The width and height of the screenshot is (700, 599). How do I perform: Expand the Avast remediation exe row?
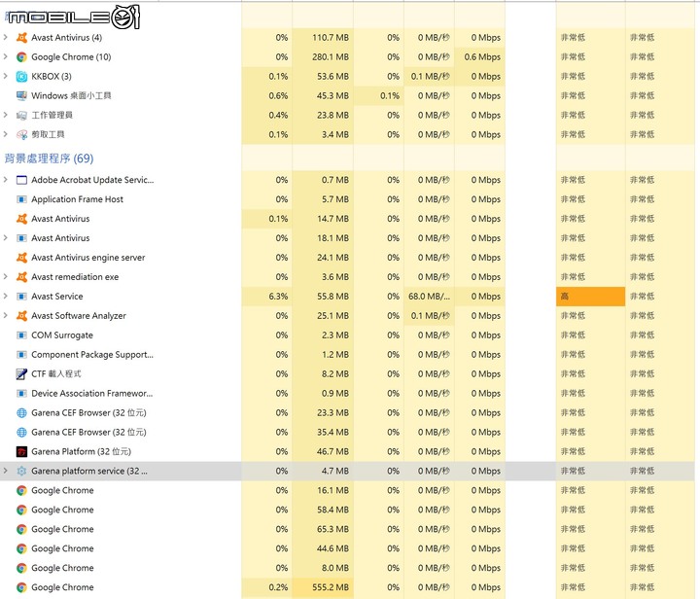(x=6, y=277)
